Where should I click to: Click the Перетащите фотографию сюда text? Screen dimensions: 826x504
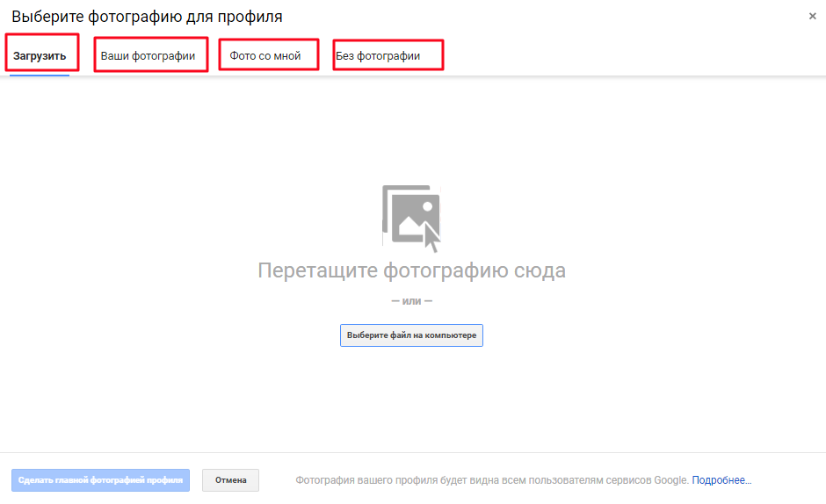point(411,270)
